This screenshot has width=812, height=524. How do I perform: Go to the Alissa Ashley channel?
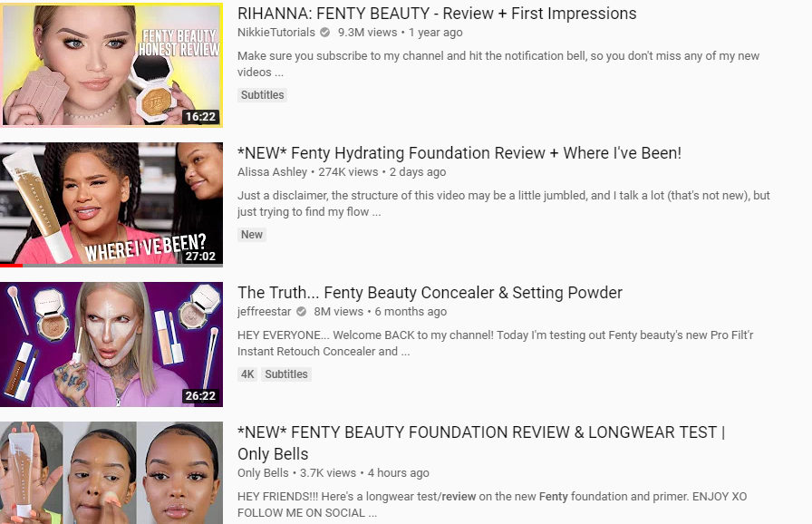(273, 172)
